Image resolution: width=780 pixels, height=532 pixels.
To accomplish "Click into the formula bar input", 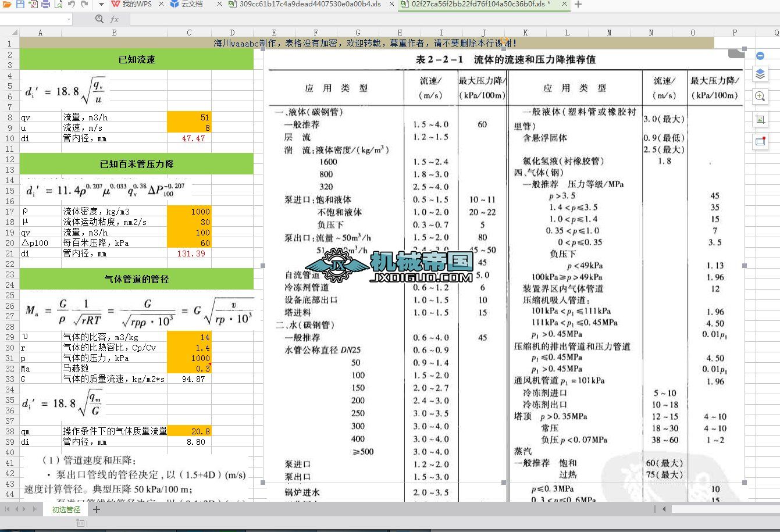I will (454, 19).
